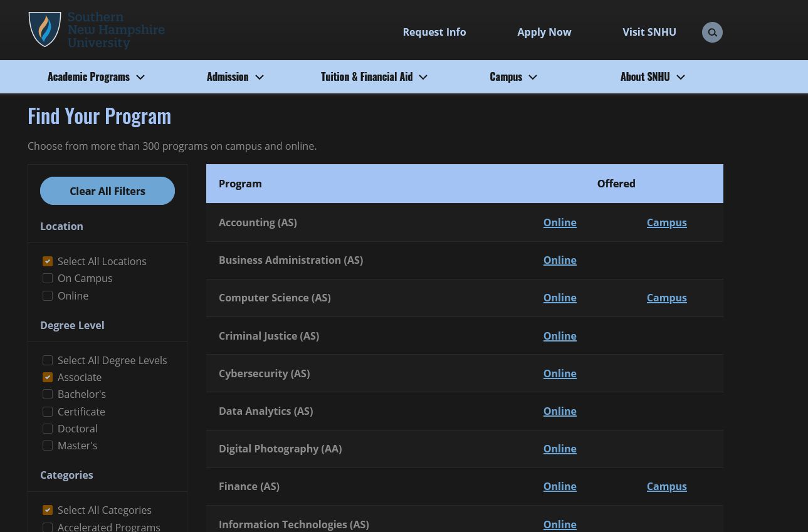Uncheck Select All Categories checkbox
The height and width of the screenshot is (532, 808).
(48, 510)
